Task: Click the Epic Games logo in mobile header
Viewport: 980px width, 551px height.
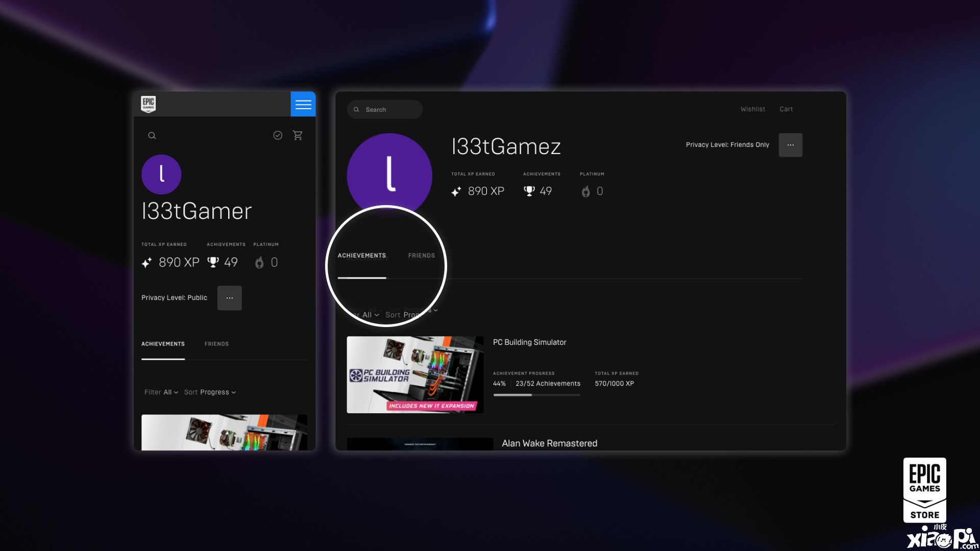Action: [148, 104]
